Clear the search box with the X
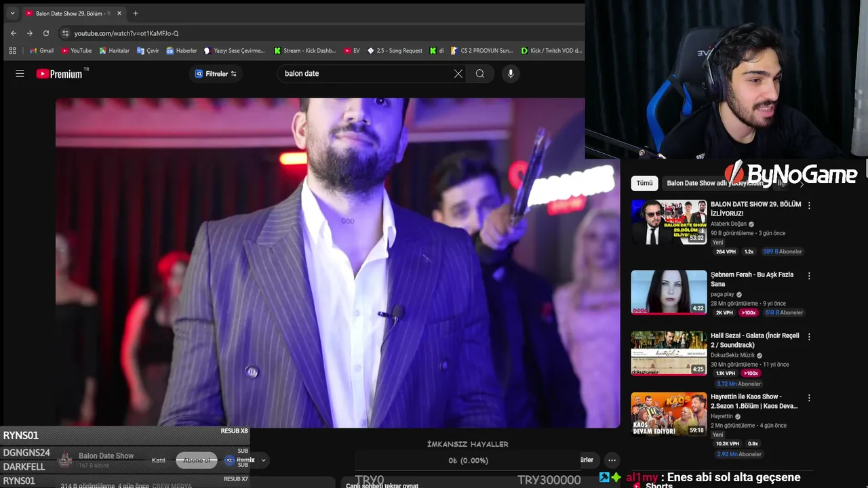The width and height of the screenshot is (868, 488). coord(458,74)
